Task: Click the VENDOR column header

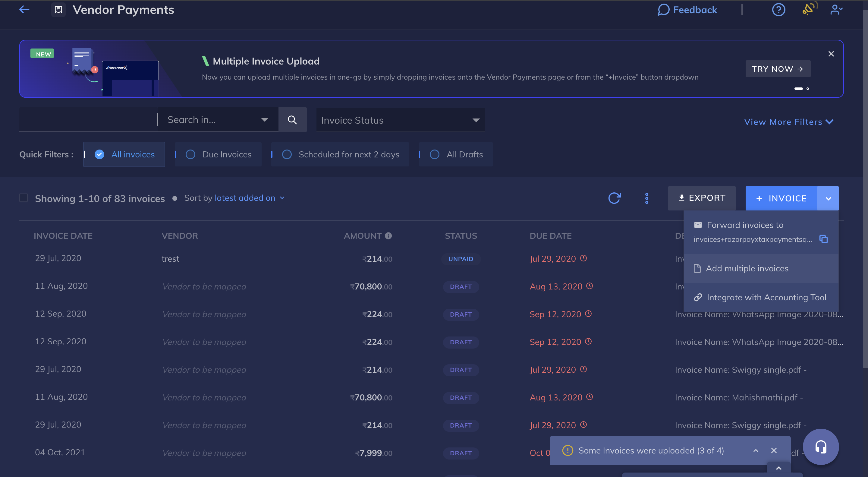Action: point(180,235)
